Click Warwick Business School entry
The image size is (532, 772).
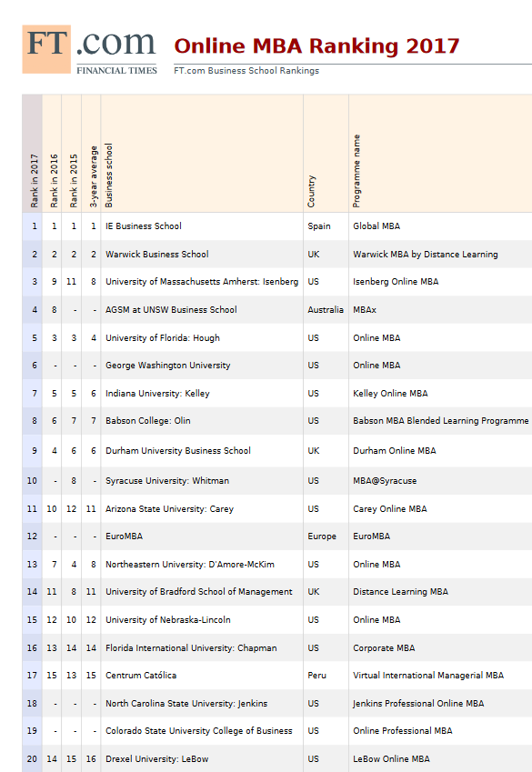coord(157,254)
